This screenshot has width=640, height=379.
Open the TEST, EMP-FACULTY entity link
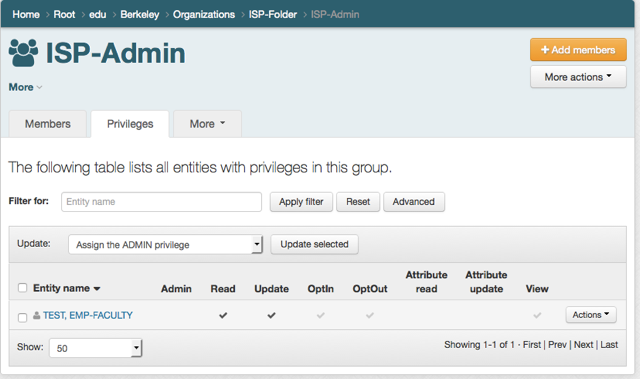tap(88, 315)
